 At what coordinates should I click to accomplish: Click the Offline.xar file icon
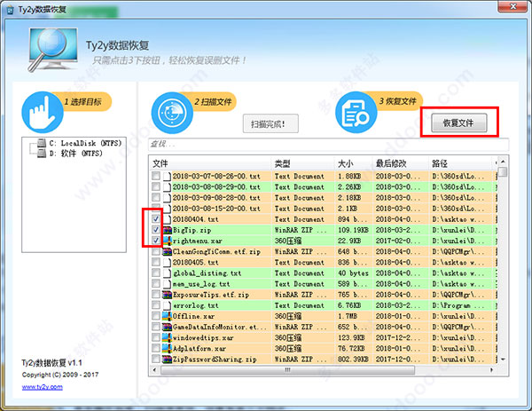pos(168,316)
